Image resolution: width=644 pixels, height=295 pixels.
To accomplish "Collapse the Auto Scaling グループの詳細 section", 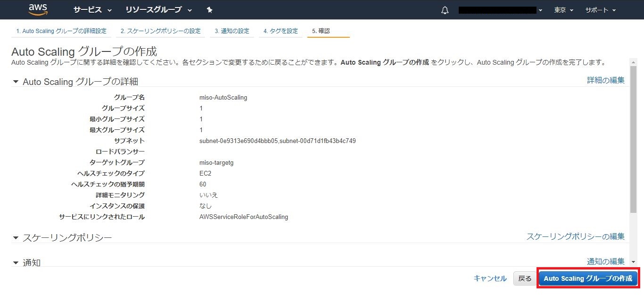I will [16, 82].
